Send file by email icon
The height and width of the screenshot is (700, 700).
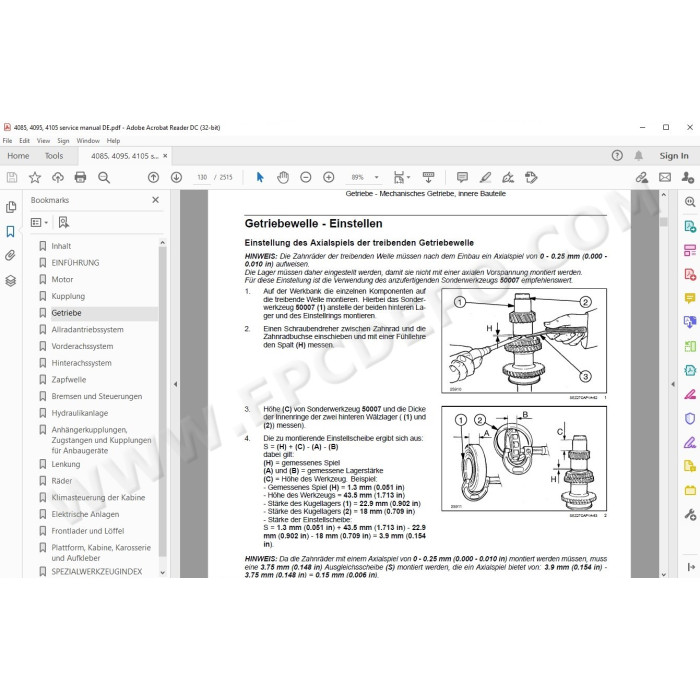[x=665, y=177]
